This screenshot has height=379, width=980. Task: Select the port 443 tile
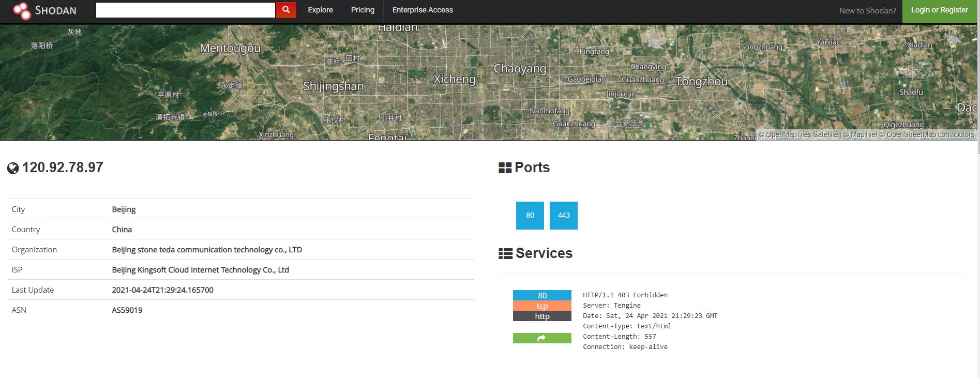point(564,215)
